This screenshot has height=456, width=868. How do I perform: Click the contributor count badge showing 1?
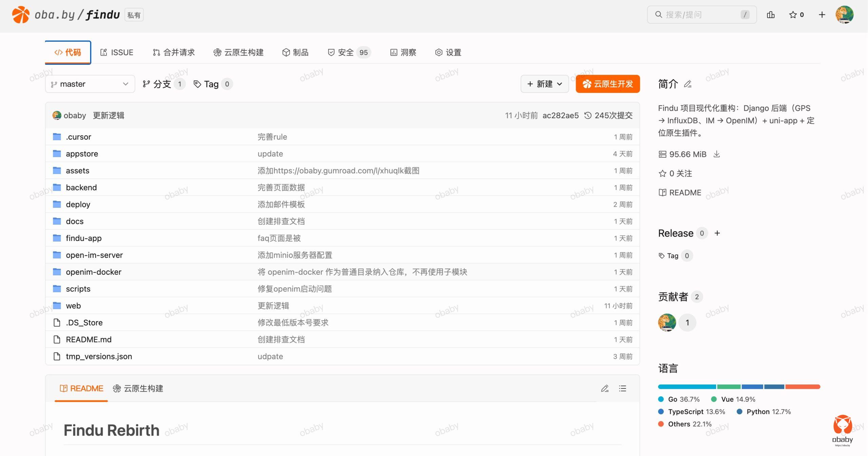(687, 322)
